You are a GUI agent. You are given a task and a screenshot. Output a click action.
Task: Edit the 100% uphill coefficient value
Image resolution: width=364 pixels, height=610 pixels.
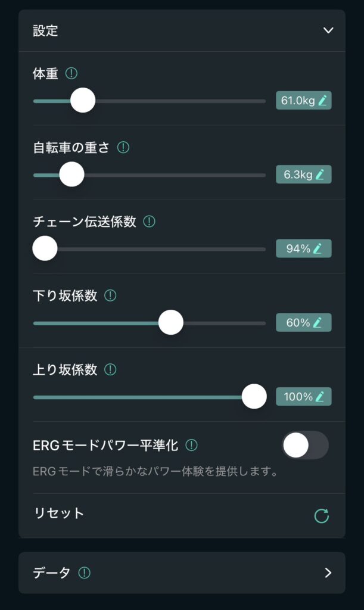pos(303,397)
